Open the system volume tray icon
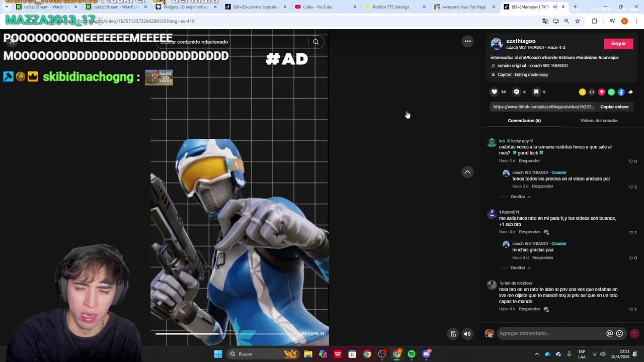 tap(603, 354)
